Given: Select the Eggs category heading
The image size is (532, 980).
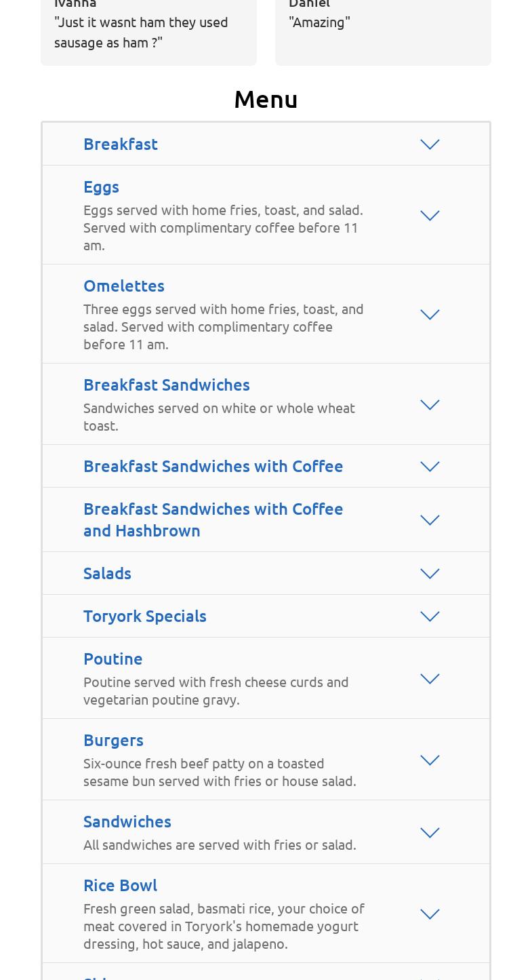Looking at the screenshot, I should pyautogui.click(x=101, y=187).
